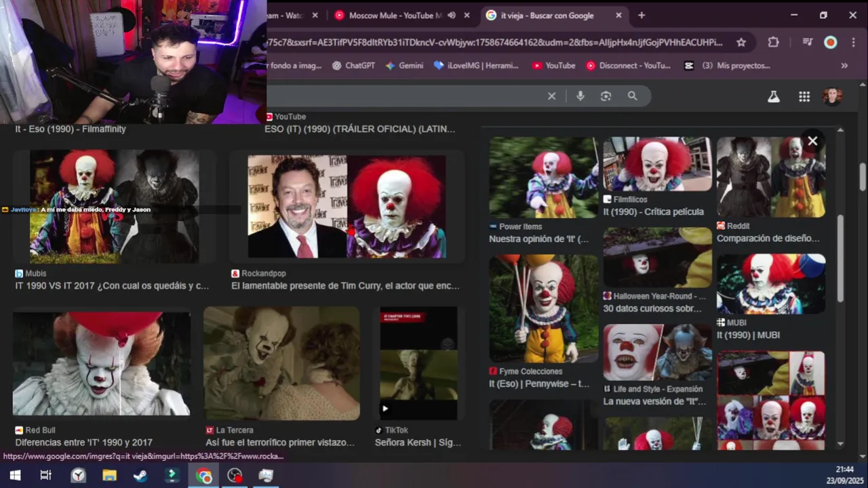Close the image preview side panel
The height and width of the screenshot is (488, 868).
pyautogui.click(x=812, y=141)
